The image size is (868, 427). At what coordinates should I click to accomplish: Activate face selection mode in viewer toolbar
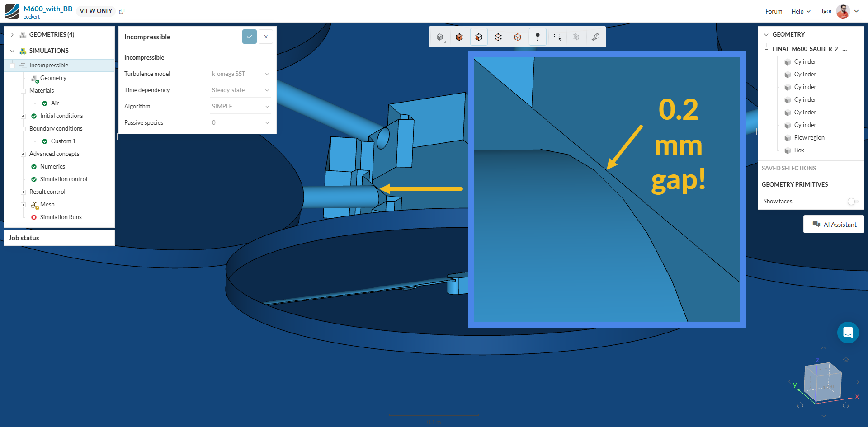tap(479, 37)
